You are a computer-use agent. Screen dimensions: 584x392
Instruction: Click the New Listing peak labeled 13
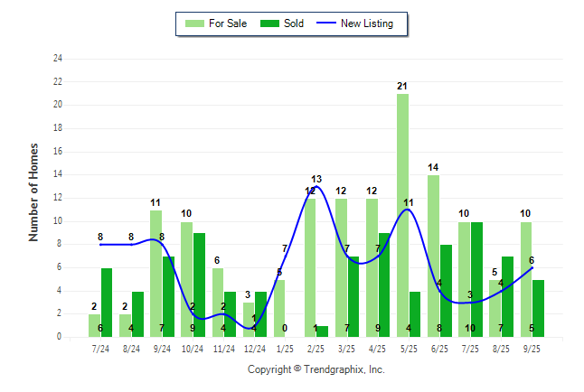click(317, 185)
